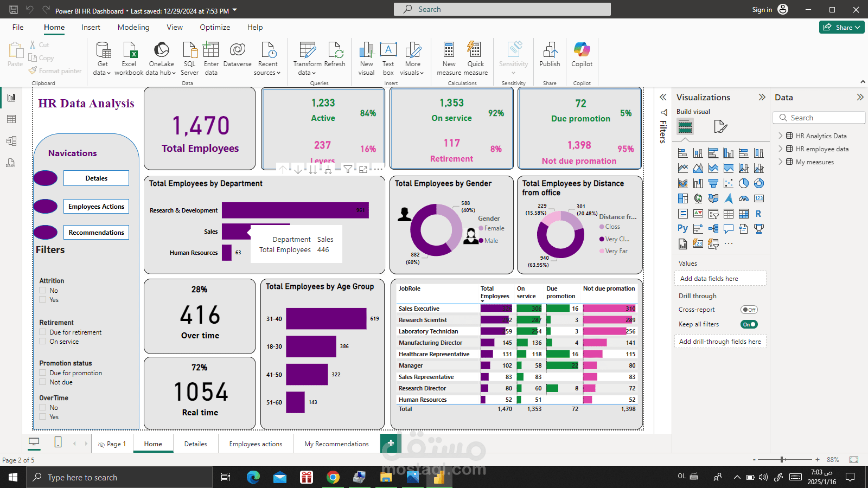Click the Format visual page icon
The height and width of the screenshot is (488, 868).
pyautogui.click(x=720, y=127)
